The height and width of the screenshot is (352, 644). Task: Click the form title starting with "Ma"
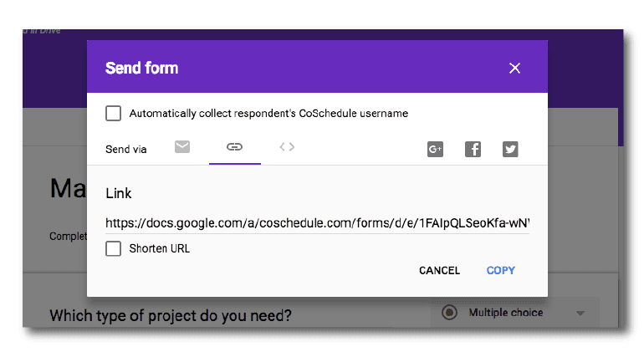coord(68,188)
